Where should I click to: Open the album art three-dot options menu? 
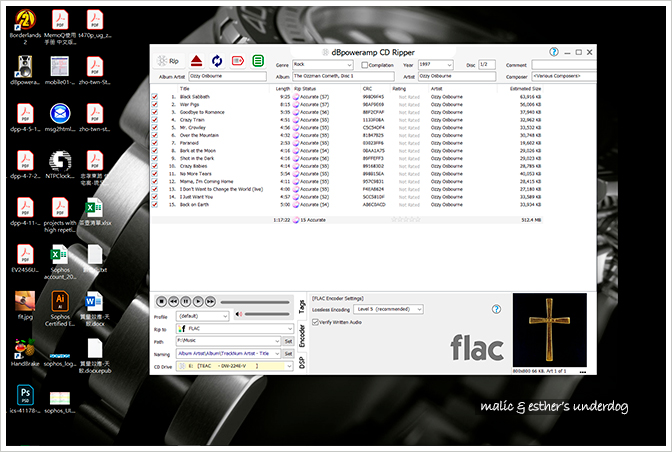tap(582, 372)
